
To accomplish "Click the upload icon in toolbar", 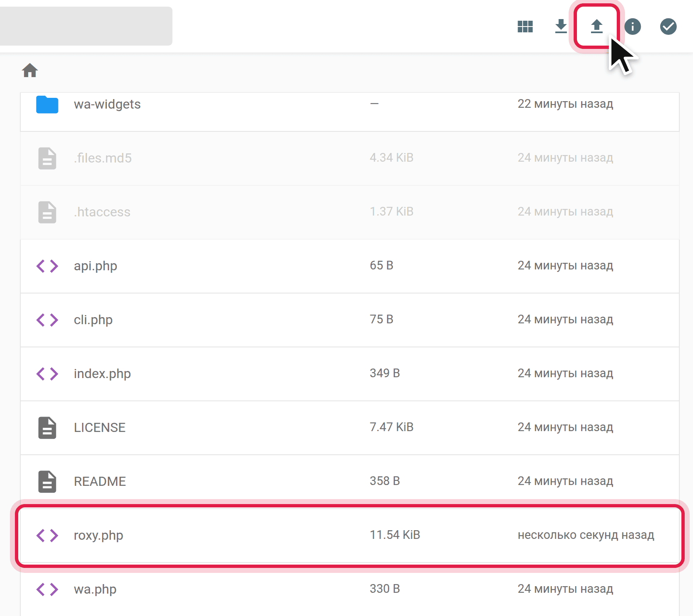I will (x=596, y=26).
